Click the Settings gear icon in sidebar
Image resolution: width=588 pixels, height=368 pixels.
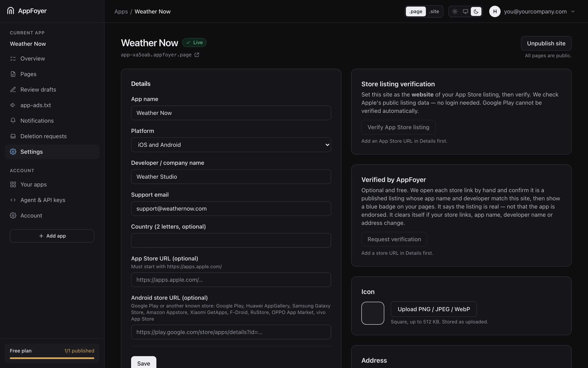click(13, 152)
